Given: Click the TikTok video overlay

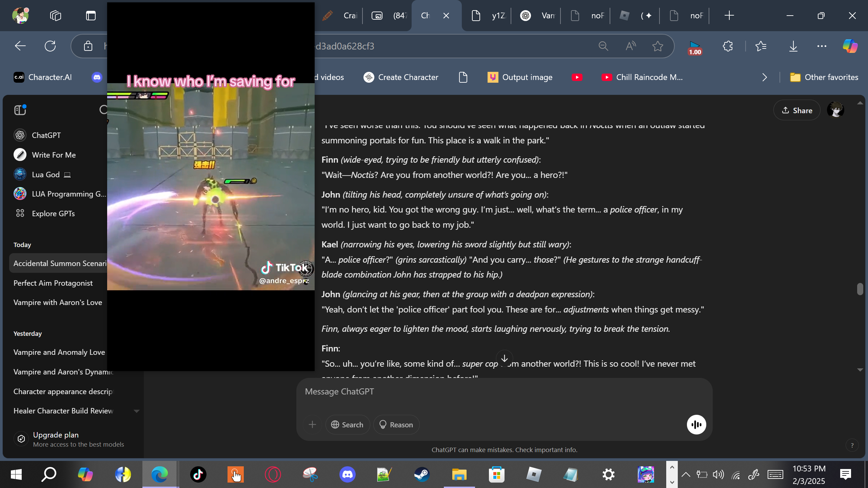Looking at the screenshot, I should [x=211, y=186].
